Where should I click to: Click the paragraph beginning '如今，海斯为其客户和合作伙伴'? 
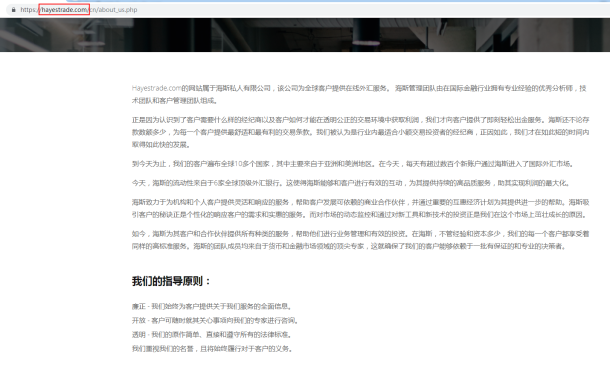click(x=361, y=240)
